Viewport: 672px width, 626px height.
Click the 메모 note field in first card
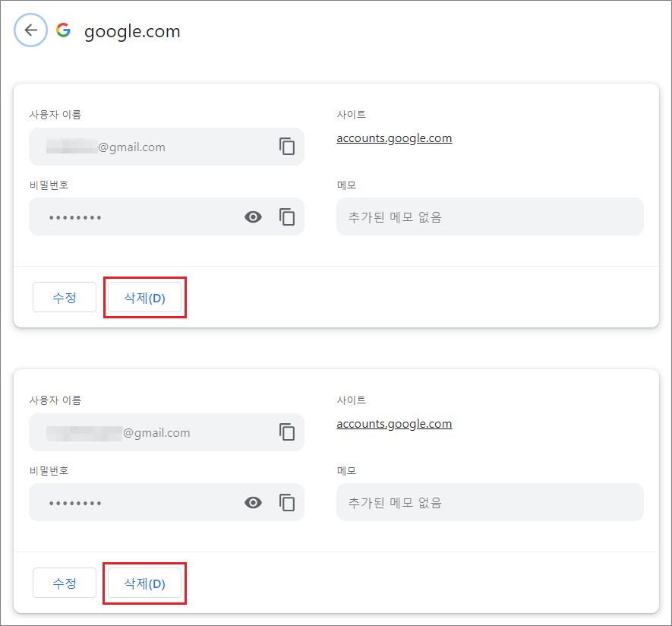click(x=490, y=217)
